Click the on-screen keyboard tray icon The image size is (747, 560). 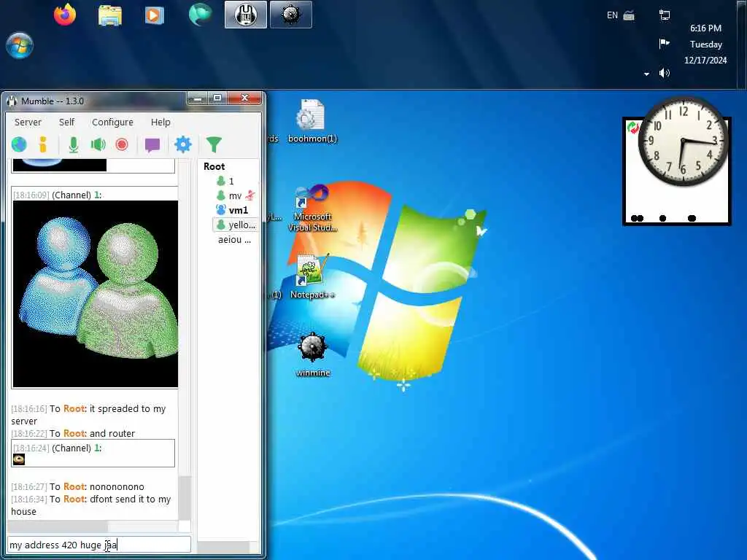point(629,15)
